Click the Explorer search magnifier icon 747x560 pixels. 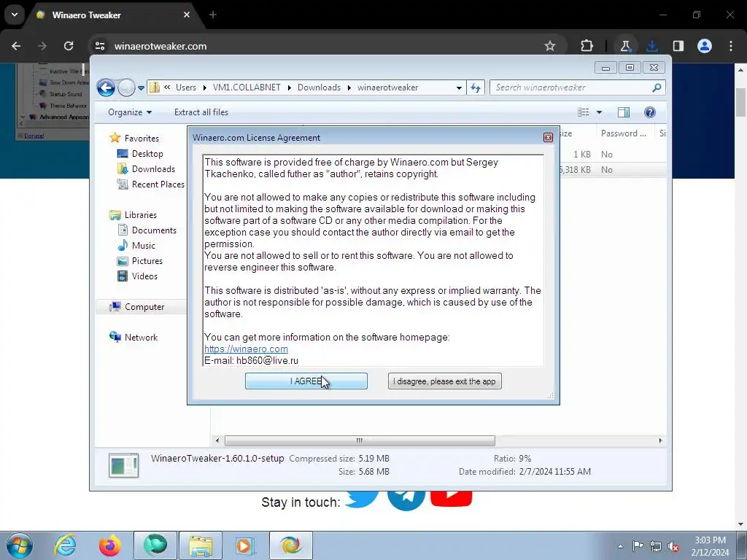pyautogui.click(x=657, y=87)
